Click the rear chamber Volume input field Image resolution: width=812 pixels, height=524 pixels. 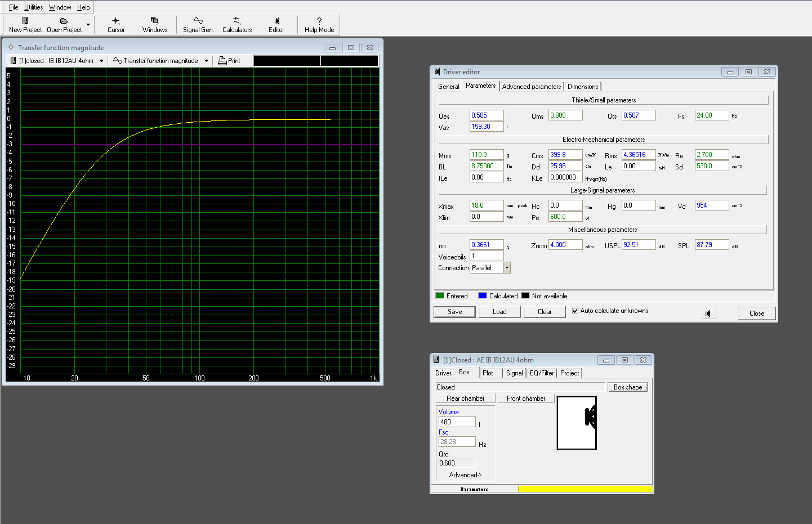pos(457,422)
